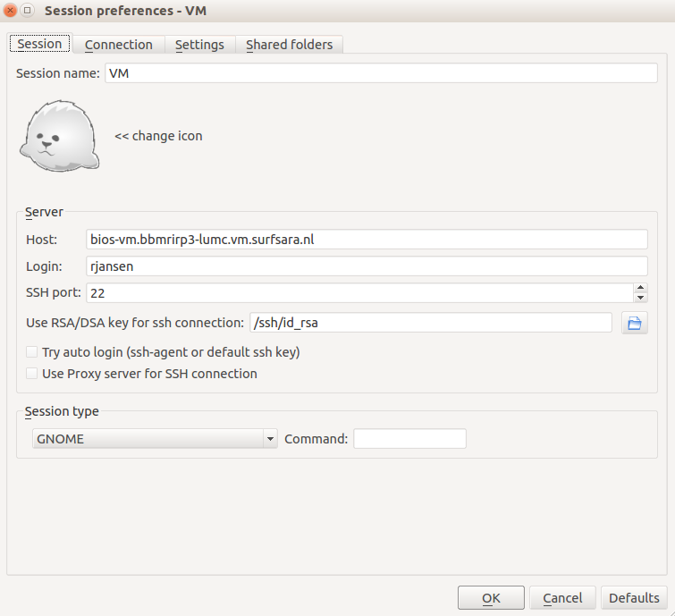Click the Session name text field

[x=380, y=74]
